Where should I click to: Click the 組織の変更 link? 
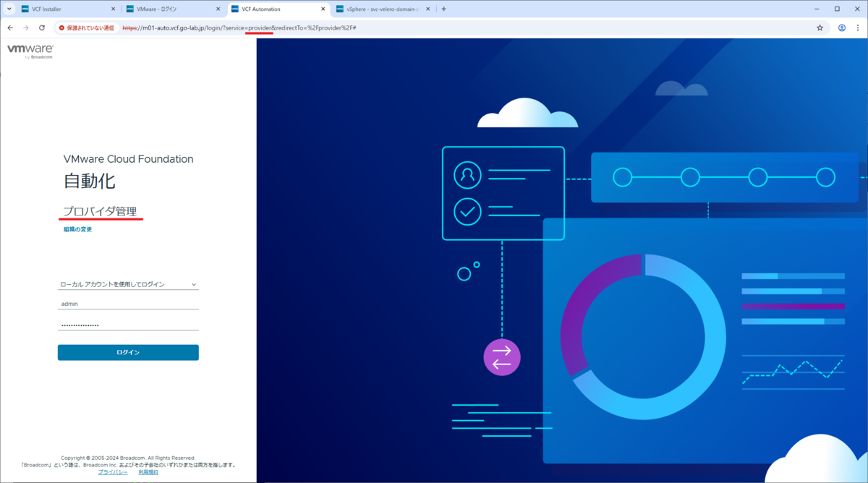[77, 229]
